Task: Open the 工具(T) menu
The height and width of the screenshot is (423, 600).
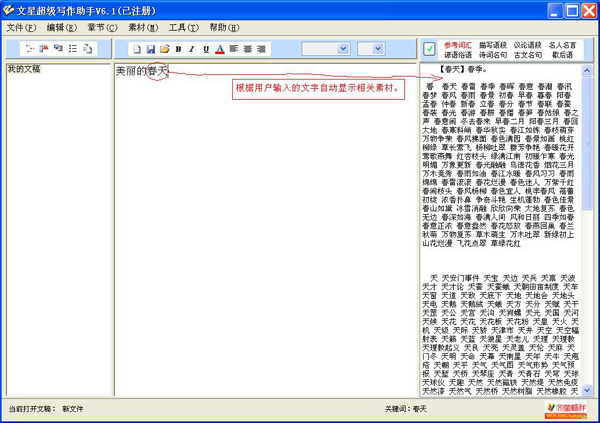Action: pyautogui.click(x=184, y=28)
